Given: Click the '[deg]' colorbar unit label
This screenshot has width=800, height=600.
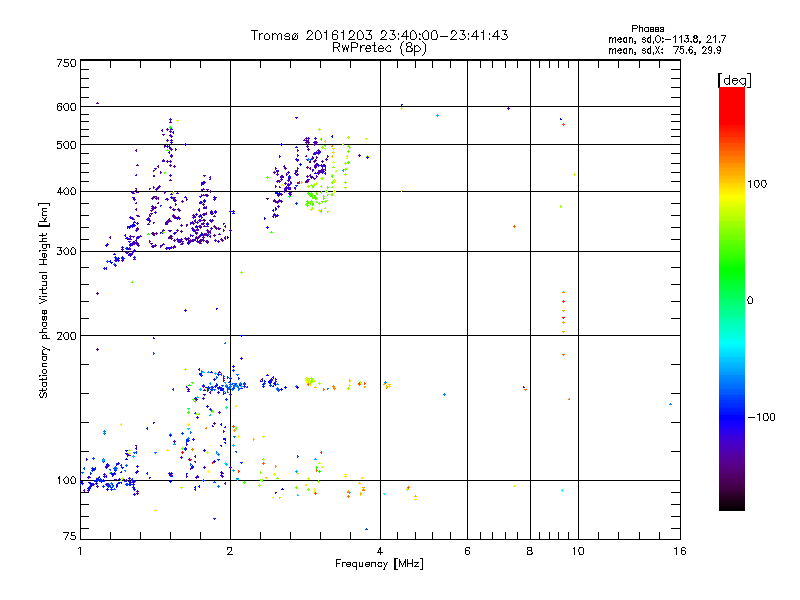Looking at the screenshot, I should (734, 80).
